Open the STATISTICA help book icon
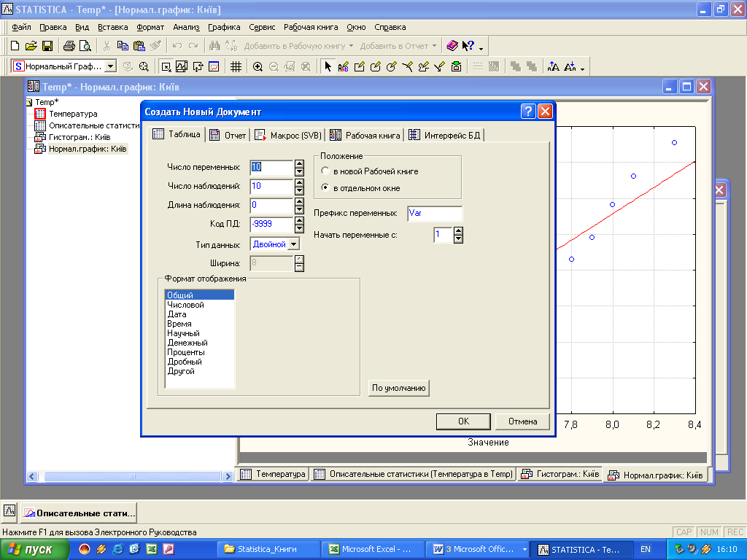Viewport: 747px width, 560px height. (452, 46)
